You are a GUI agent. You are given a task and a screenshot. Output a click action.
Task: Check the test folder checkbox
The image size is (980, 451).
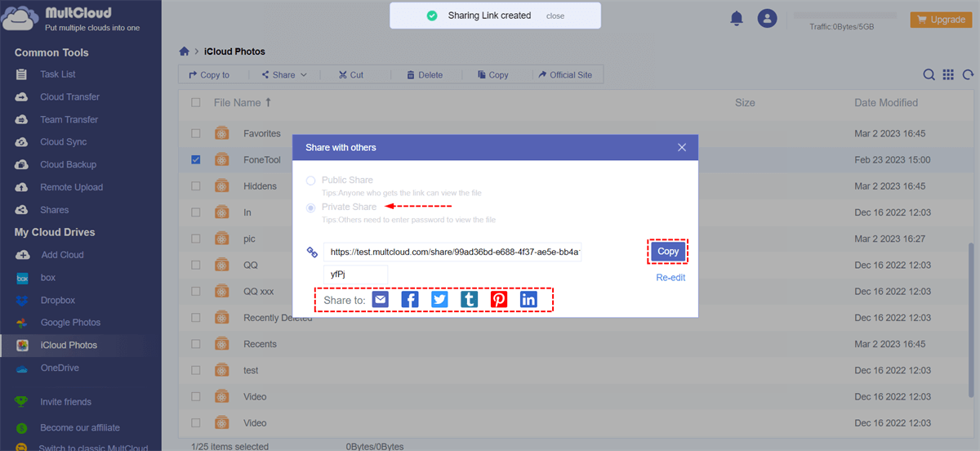[196, 370]
